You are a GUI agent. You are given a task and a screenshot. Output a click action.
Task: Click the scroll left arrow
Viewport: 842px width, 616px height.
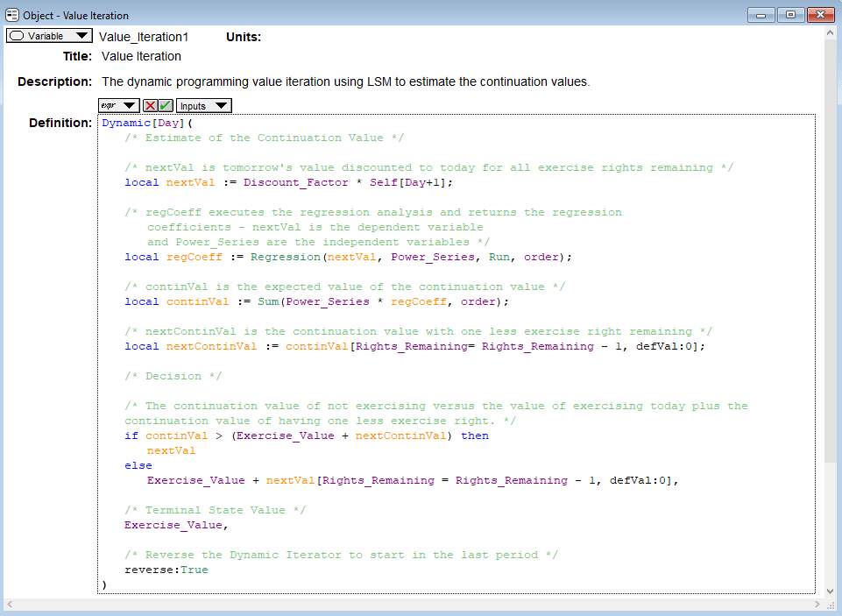pyautogui.click(x=11, y=605)
